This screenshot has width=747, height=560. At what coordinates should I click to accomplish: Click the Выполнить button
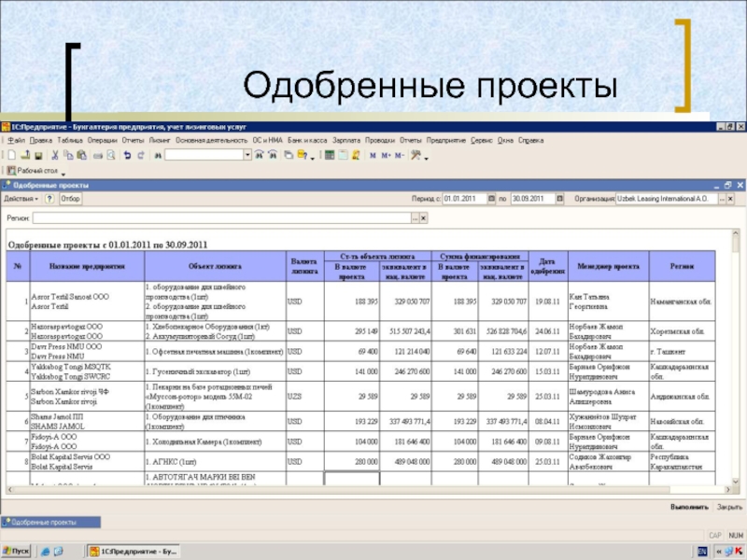point(689,507)
